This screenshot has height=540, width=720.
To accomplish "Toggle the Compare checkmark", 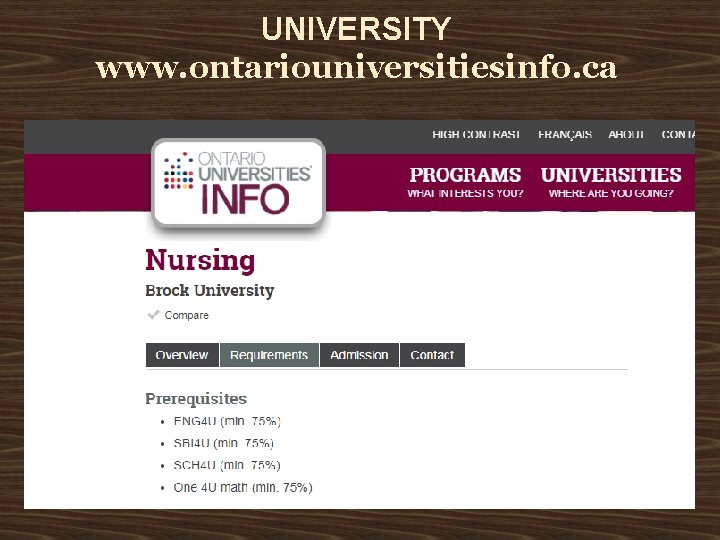I will 154,315.
